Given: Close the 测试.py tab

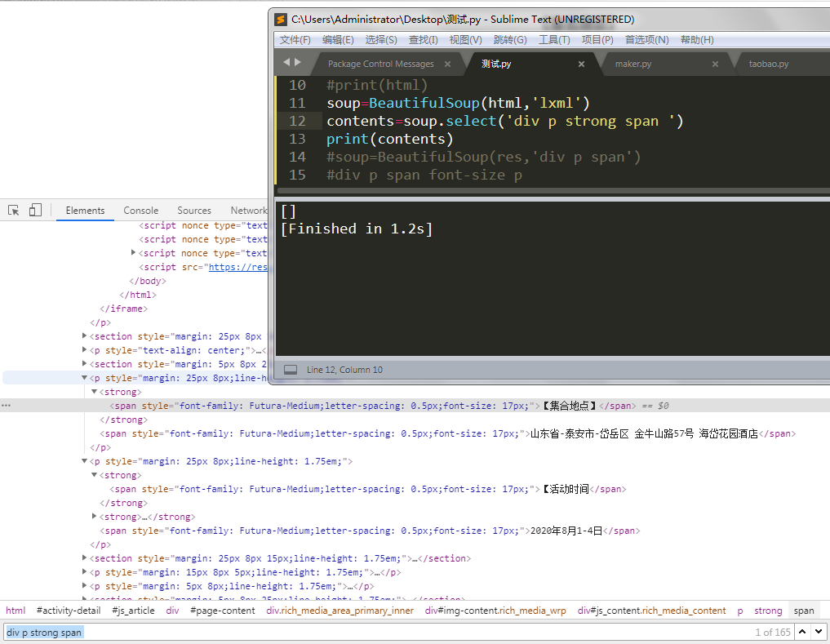Looking at the screenshot, I should 581,64.
